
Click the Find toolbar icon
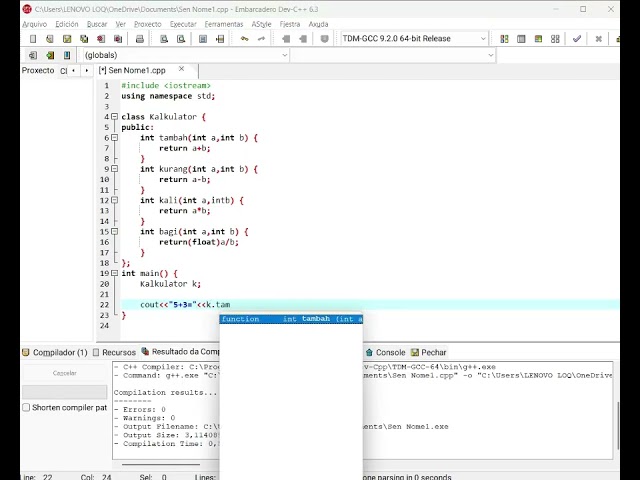[x=164, y=39]
